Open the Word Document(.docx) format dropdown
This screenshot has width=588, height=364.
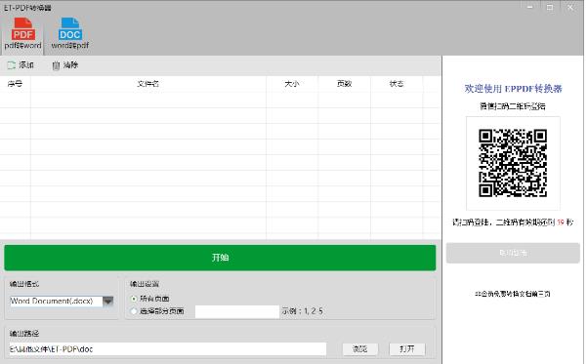point(108,302)
